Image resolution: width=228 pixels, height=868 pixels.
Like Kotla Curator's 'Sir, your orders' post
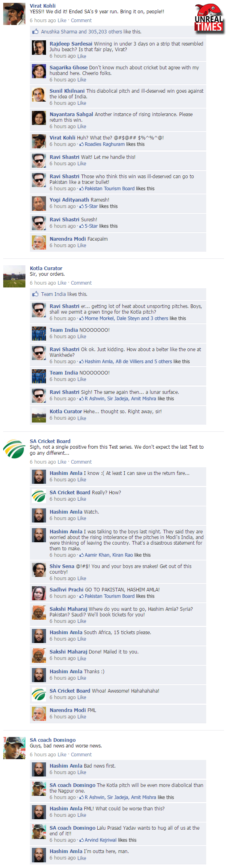[62, 283]
